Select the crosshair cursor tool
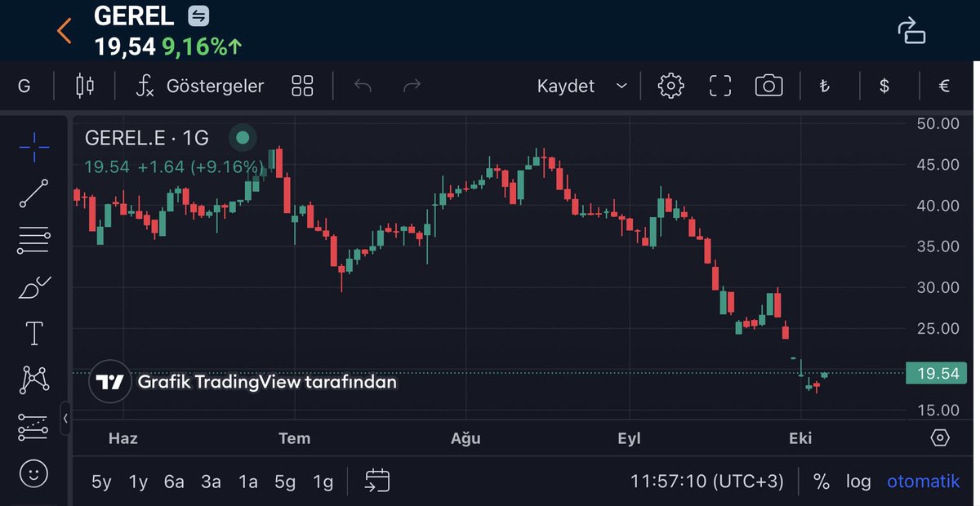Viewport: 980px width, 506px height. tap(34, 146)
